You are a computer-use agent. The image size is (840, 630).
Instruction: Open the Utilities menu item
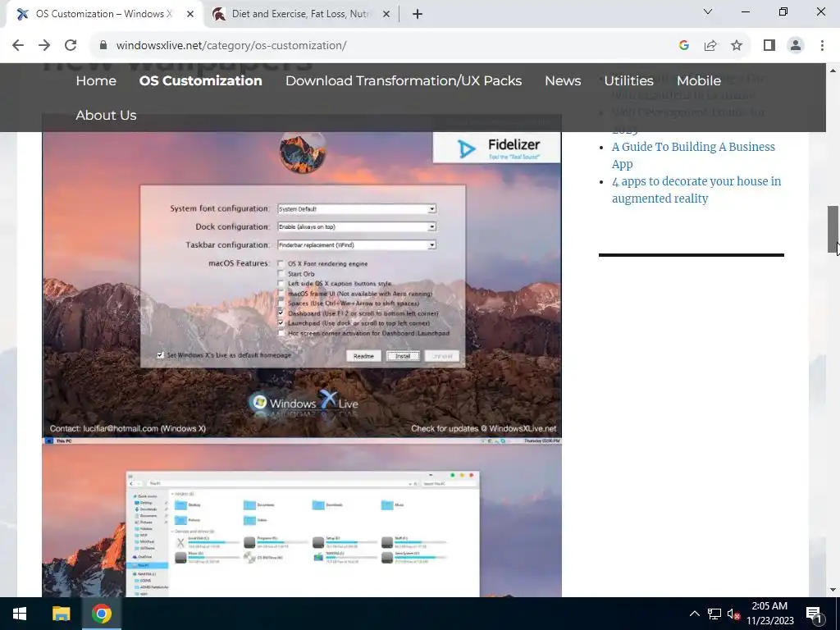point(628,81)
